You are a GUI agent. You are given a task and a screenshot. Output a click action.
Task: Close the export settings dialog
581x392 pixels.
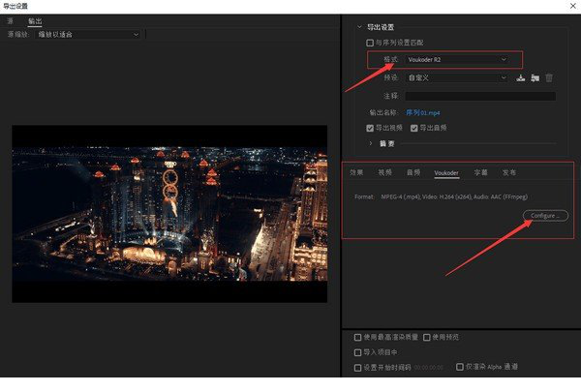point(573,6)
